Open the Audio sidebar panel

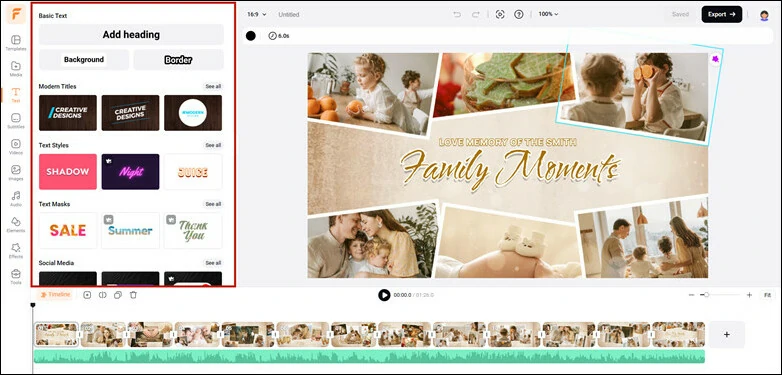click(x=16, y=198)
